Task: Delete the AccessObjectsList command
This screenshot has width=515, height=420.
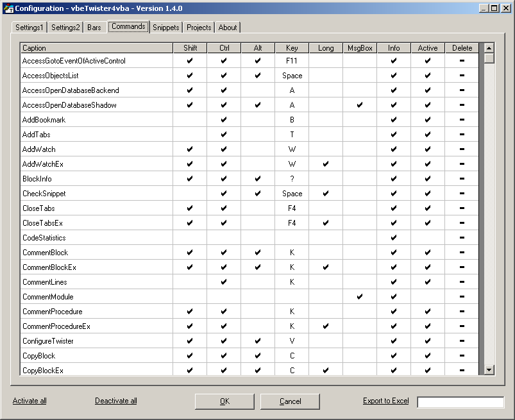Action: [462, 75]
